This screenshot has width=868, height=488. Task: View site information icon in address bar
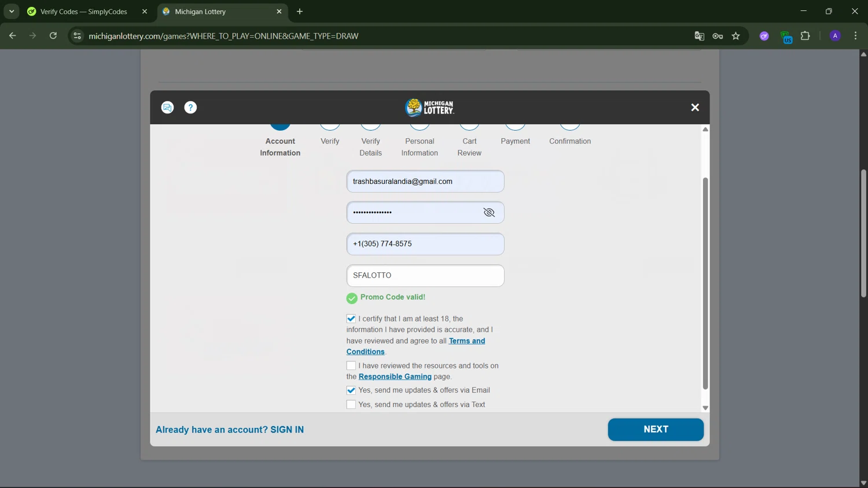(x=77, y=36)
